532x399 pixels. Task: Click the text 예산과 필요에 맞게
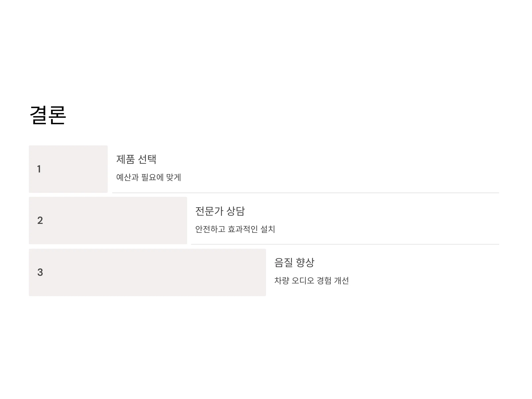148,178
